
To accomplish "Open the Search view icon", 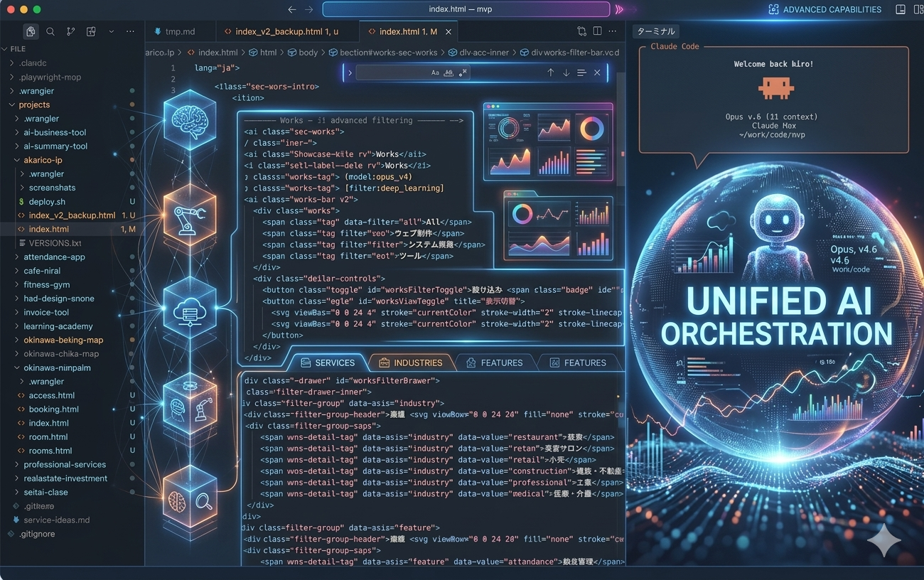I will [x=50, y=31].
